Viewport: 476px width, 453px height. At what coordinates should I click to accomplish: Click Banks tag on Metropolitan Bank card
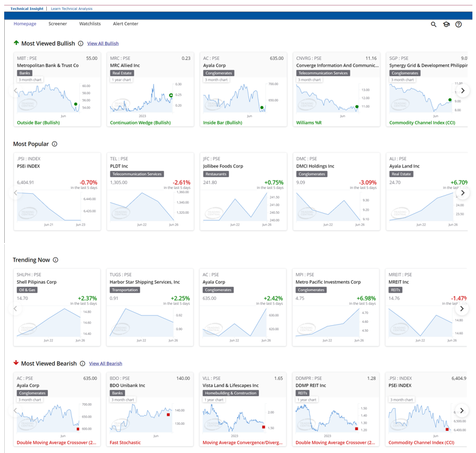click(x=25, y=73)
